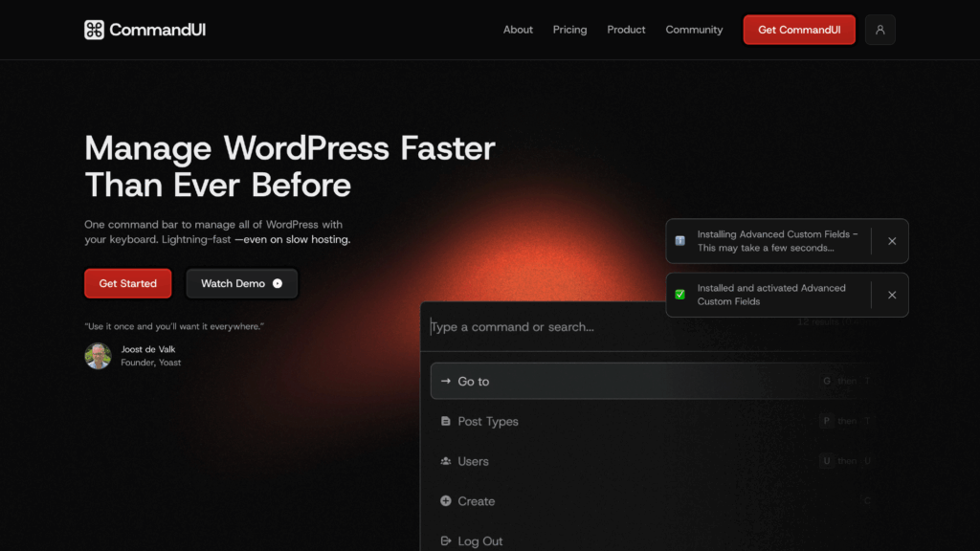
Task: Click the Post Types document icon
Action: (x=446, y=421)
